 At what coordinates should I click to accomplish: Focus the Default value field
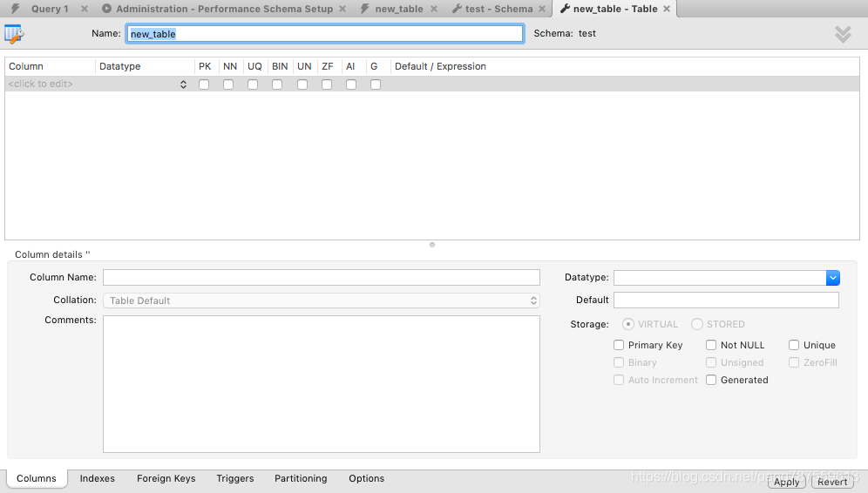[x=726, y=300]
